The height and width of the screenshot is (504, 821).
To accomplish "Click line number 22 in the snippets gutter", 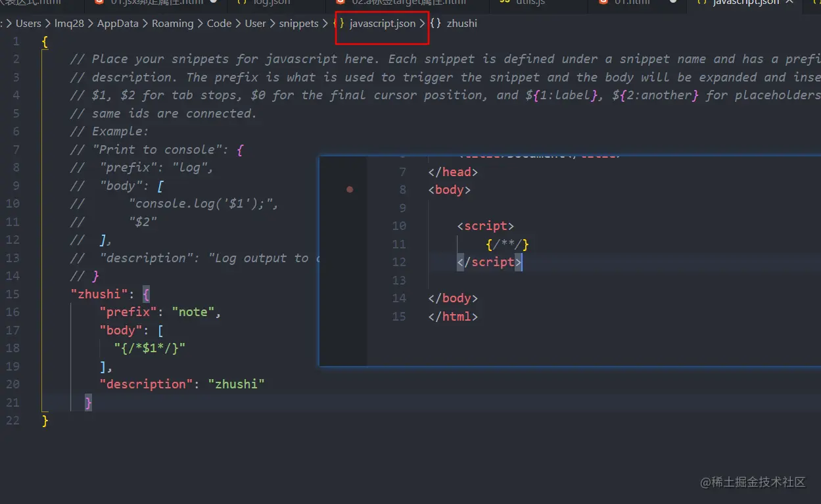I will coord(12,421).
